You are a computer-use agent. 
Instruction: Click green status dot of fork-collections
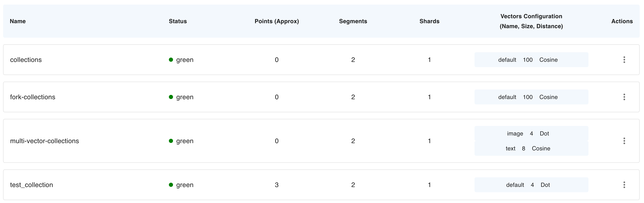coord(171,97)
